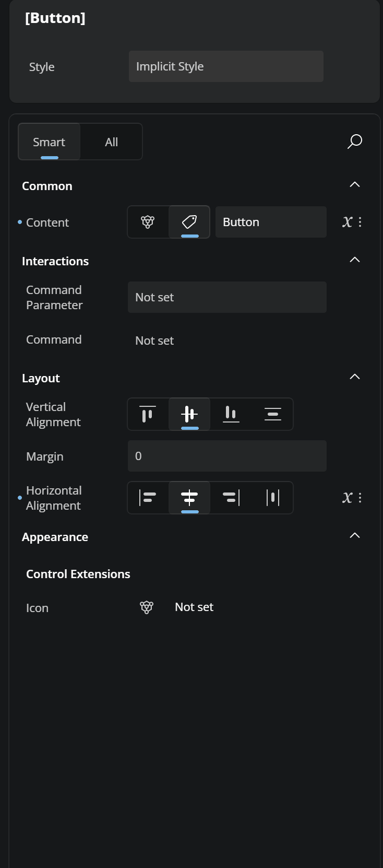The image size is (383, 868).
Task: Toggle horizontal stretch alignment
Action: pyautogui.click(x=272, y=498)
